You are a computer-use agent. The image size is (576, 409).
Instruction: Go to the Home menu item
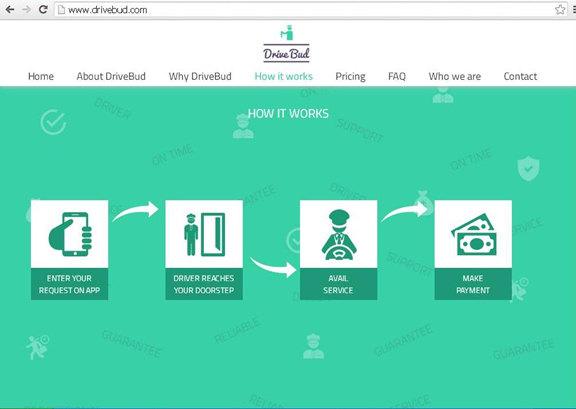pos(41,76)
